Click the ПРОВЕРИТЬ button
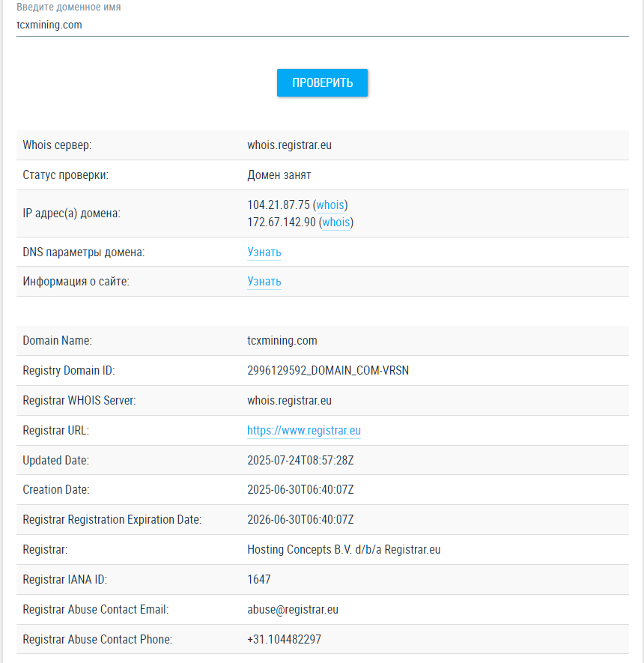This screenshot has height=663, width=644. pos(322,83)
